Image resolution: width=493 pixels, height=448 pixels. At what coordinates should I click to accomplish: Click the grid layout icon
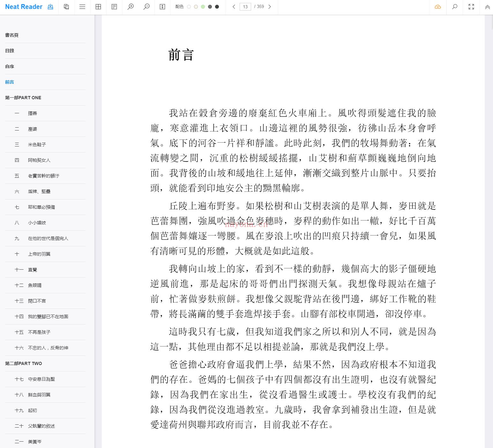pyautogui.click(x=98, y=7)
